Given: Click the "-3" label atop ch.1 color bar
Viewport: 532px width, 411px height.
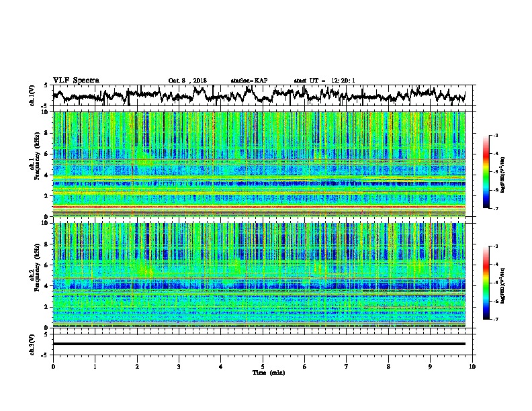Looking at the screenshot, I should click(495, 135).
